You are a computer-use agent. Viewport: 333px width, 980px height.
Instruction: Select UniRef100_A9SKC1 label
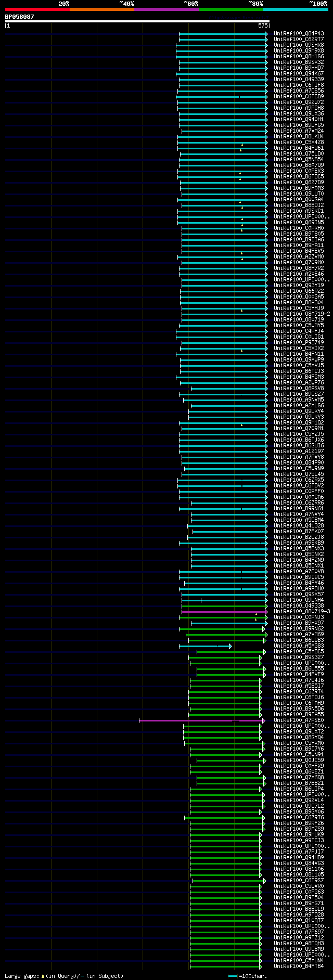[299, 211]
